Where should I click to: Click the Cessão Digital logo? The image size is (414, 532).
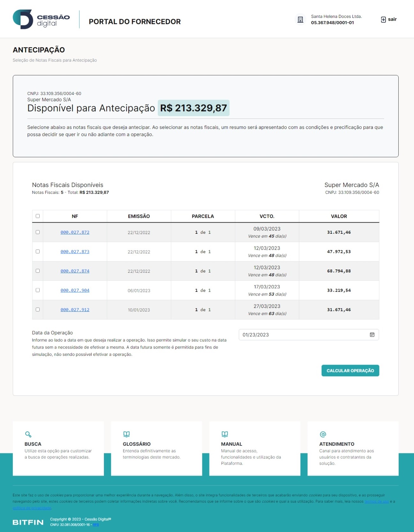pos(41,20)
